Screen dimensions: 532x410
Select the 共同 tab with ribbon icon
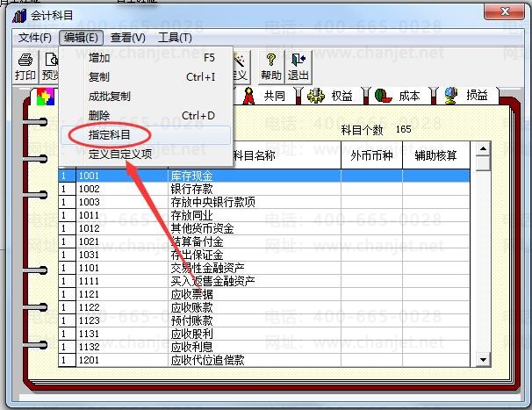264,96
